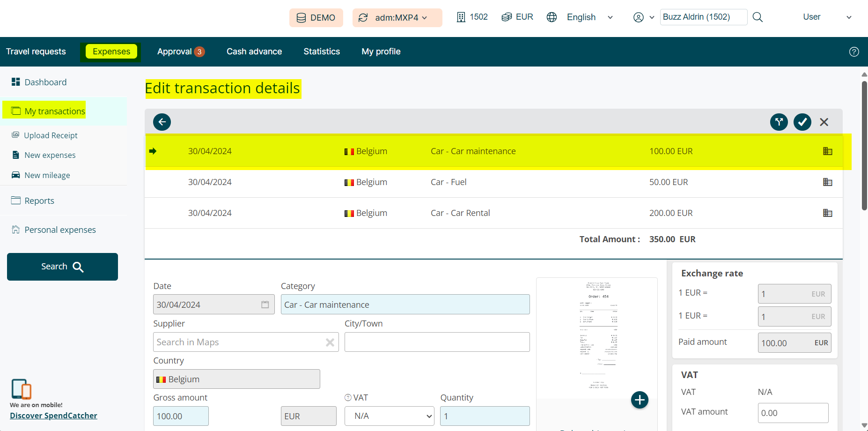The height and width of the screenshot is (431, 868).
Task: Switch to the Approval tab
Action: [180, 52]
